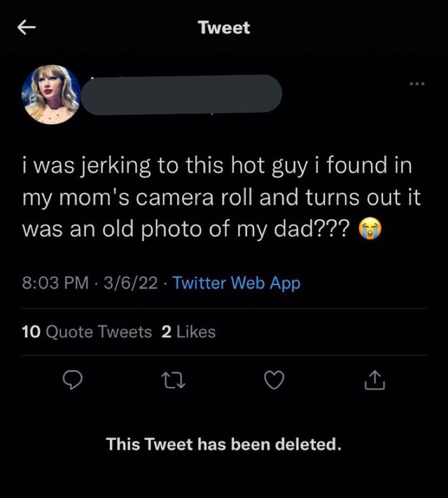448x498 pixels.
Task: Show who gave the 2 Likes
Action: (x=188, y=332)
